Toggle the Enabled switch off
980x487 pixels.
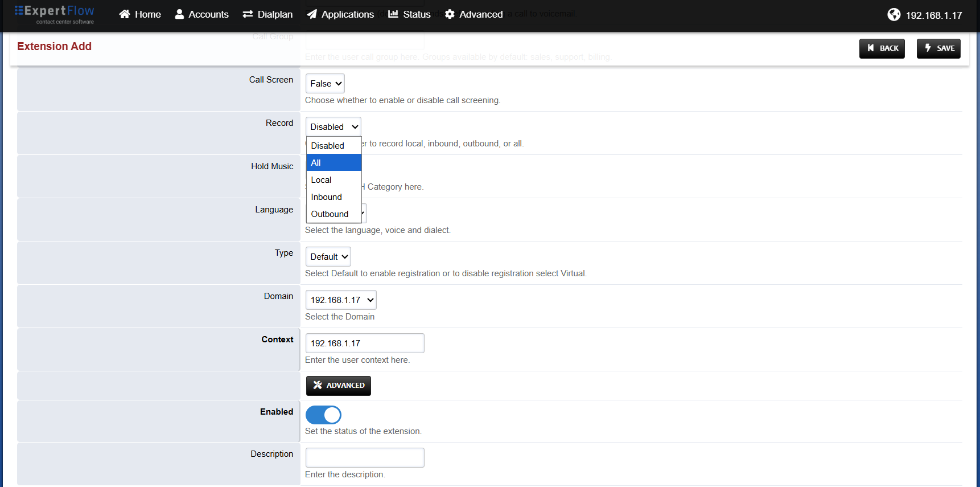[x=323, y=415]
